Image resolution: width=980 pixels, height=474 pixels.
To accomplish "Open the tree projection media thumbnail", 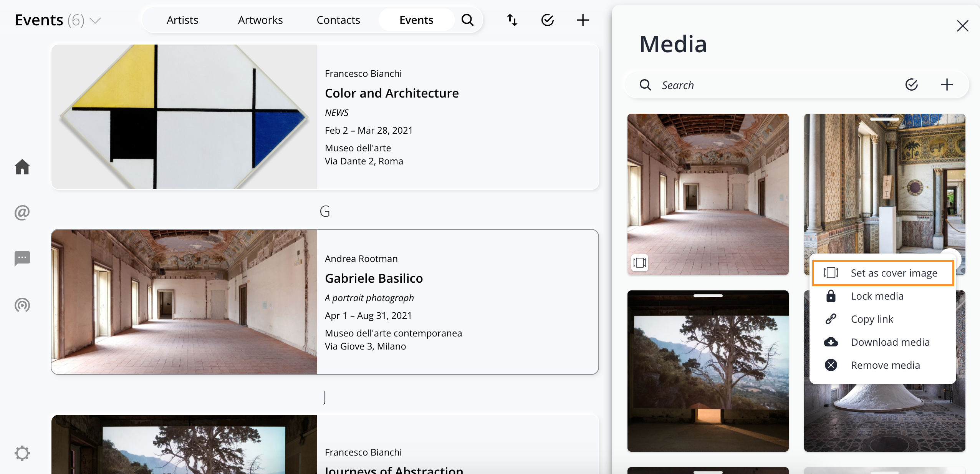I will click(708, 371).
